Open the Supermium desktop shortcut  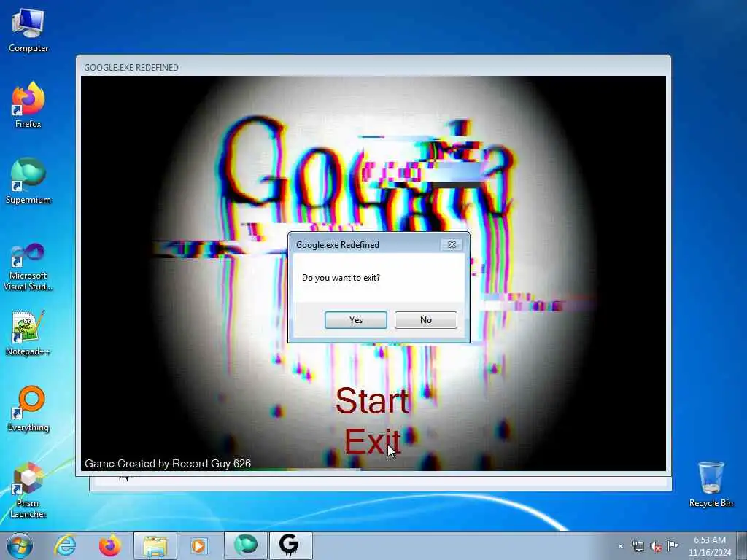click(x=28, y=181)
